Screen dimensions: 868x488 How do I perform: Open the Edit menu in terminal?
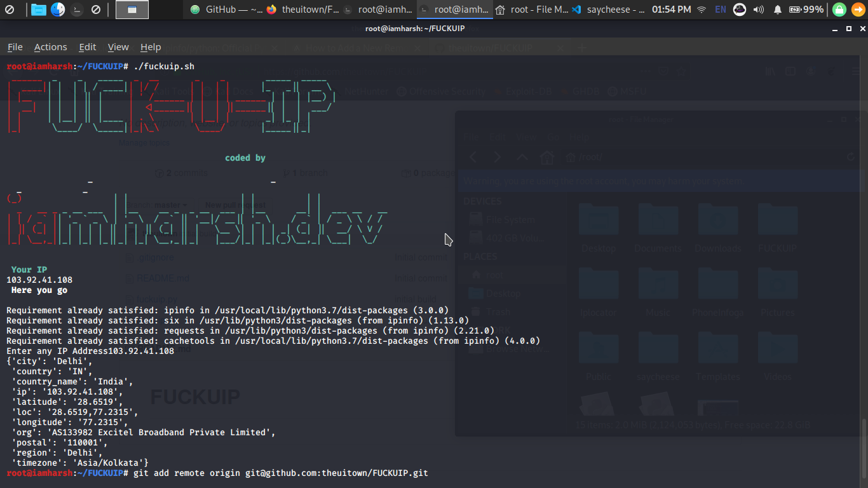(x=88, y=47)
